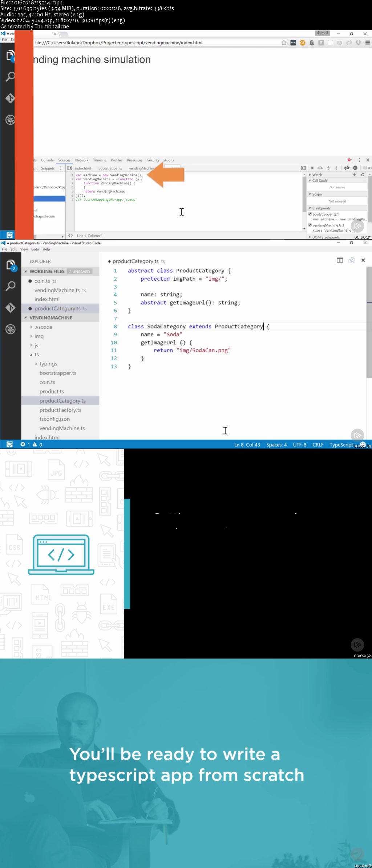The width and height of the screenshot is (372, 868).
Task: Open the Snippets tab in DevTools
Action: (48, 168)
